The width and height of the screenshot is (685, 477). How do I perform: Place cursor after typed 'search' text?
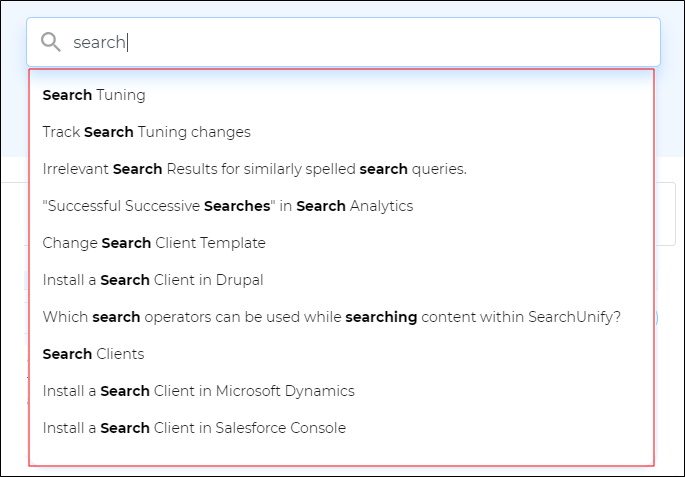click(128, 42)
